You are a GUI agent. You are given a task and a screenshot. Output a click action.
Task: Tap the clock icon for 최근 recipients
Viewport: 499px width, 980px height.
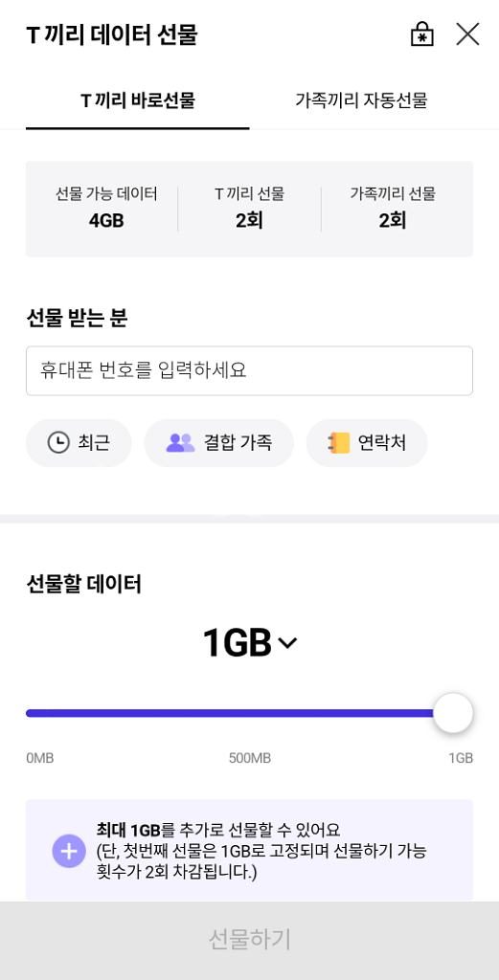pos(58,442)
